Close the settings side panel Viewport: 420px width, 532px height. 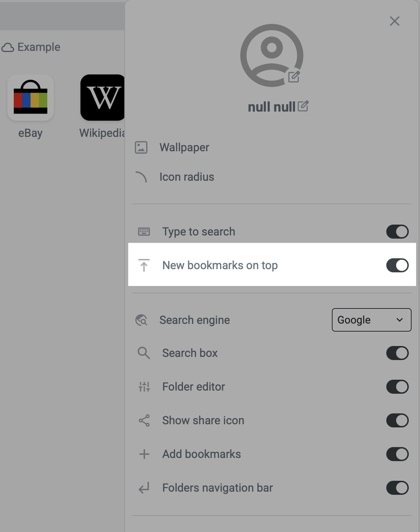394,21
